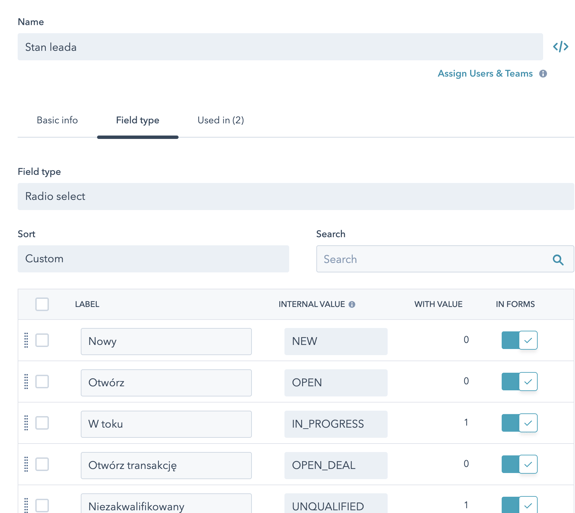Click the With Value count for Nowy
The width and height of the screenshot is (575, 513).
pos(466,340)
